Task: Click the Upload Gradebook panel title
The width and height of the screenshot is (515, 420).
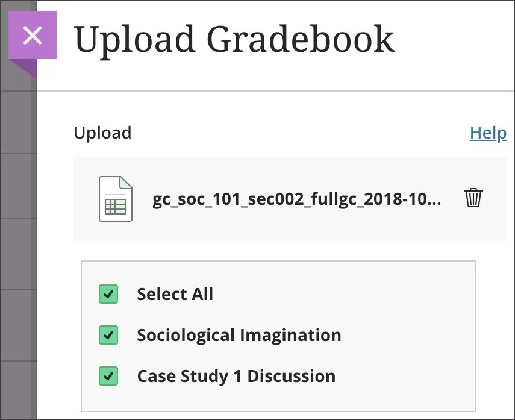Action: pos(234,38)
